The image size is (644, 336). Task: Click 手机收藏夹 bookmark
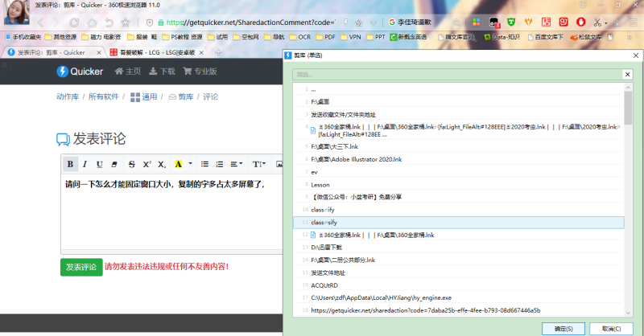pos(23,37)
